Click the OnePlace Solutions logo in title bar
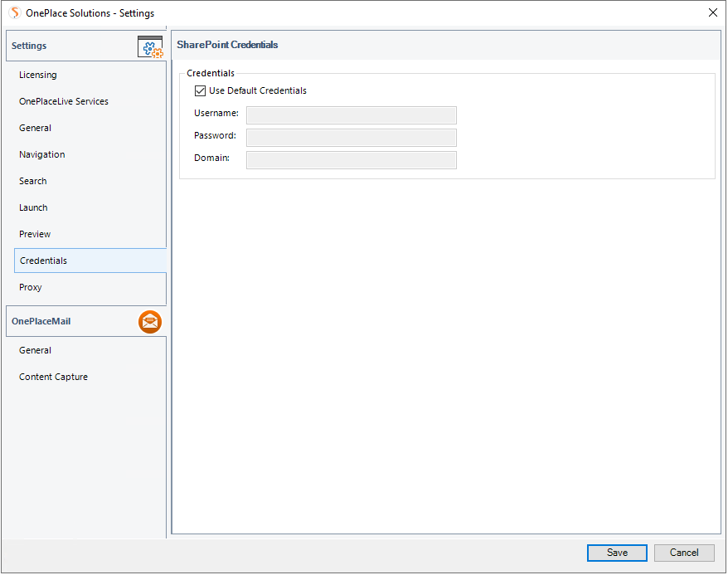The width and height of the screenshot is (728, 575). coord(15,13)
